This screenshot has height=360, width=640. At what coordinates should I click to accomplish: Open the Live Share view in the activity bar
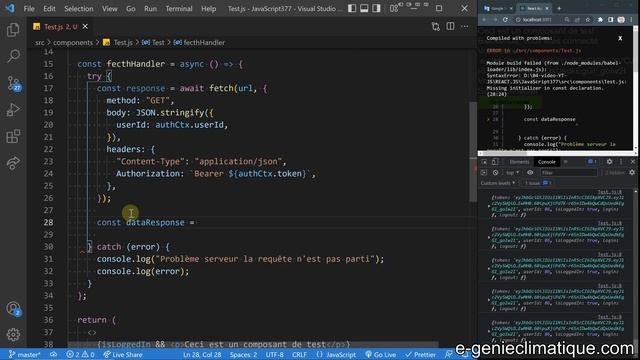click(x=13, y=163)
